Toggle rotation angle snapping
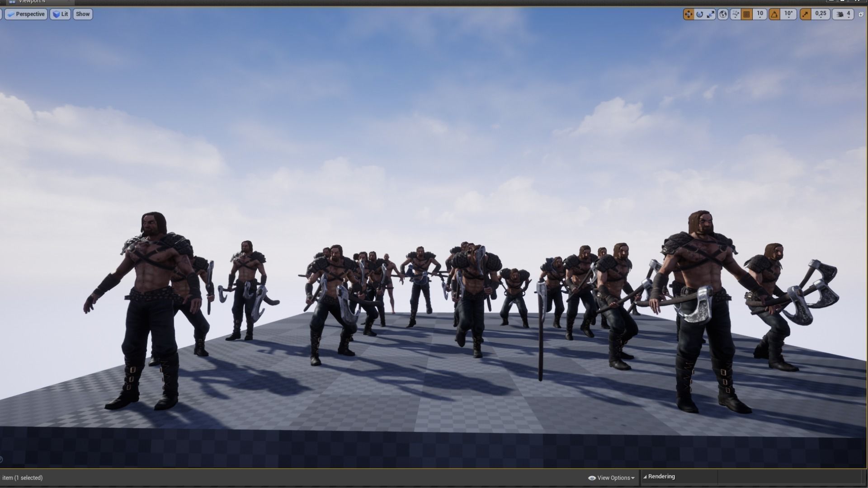 [774, 14]
